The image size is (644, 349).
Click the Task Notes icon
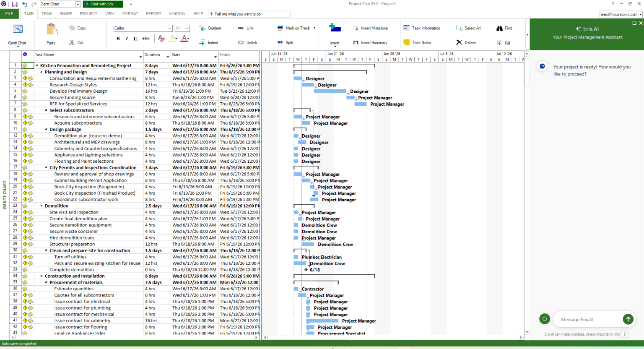click(406, 42)
